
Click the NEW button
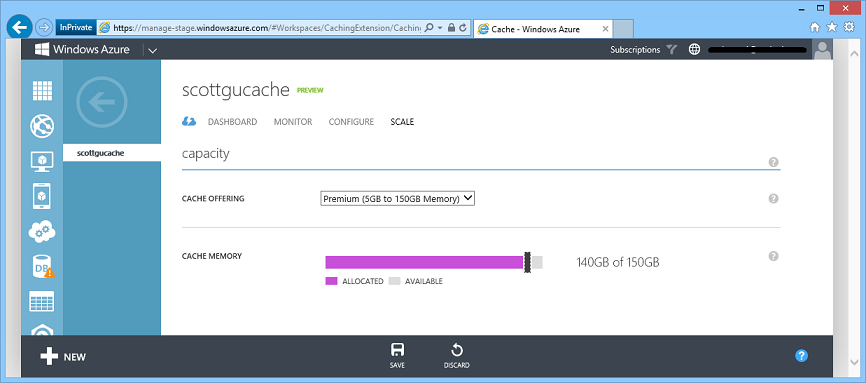click(x=63, y=356)
